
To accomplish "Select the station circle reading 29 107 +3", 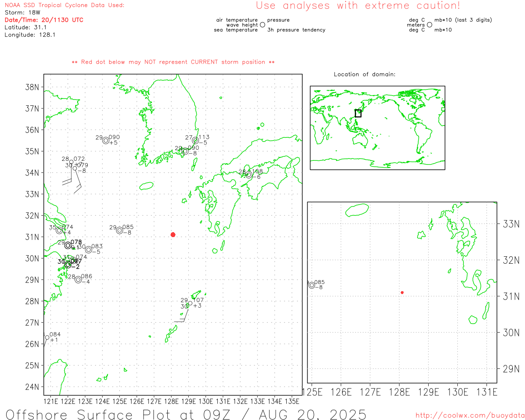I will [190, 304].
